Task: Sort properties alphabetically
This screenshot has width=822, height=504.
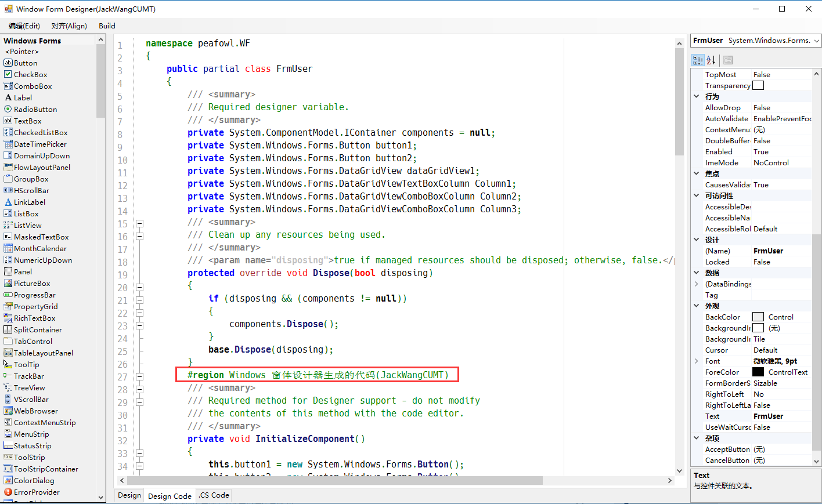Action: (711, 60)
